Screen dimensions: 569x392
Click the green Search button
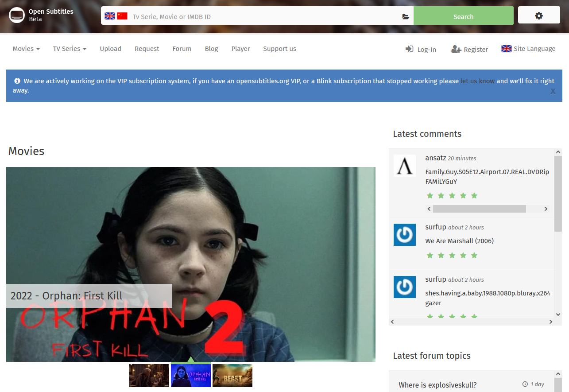click(x=464, y=16)
